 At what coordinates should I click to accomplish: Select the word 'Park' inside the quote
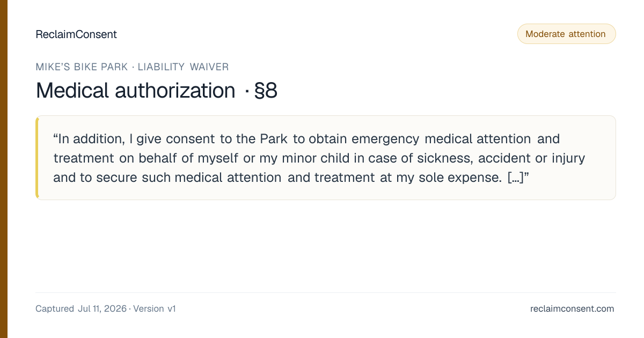click(274, 139)
